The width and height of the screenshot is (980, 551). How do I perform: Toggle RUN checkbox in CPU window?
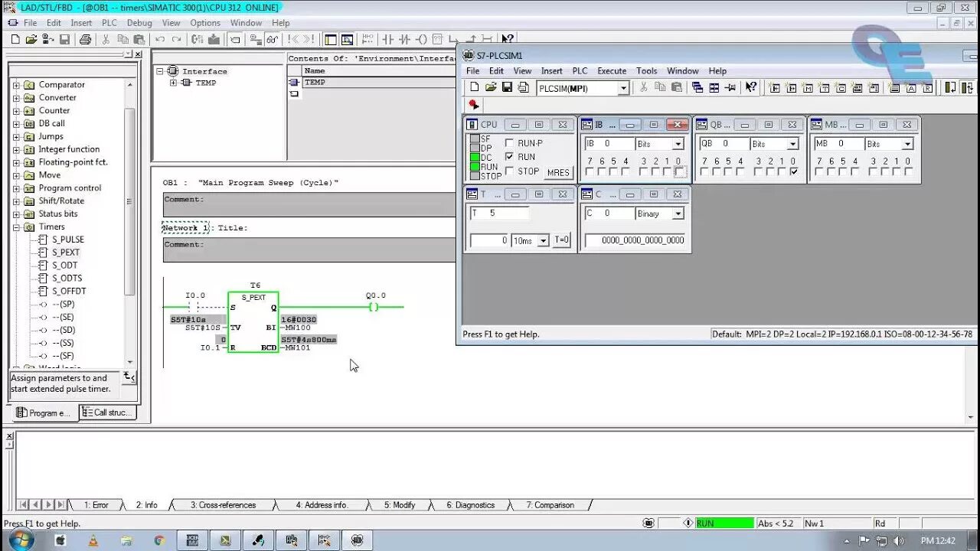[509, 157]
